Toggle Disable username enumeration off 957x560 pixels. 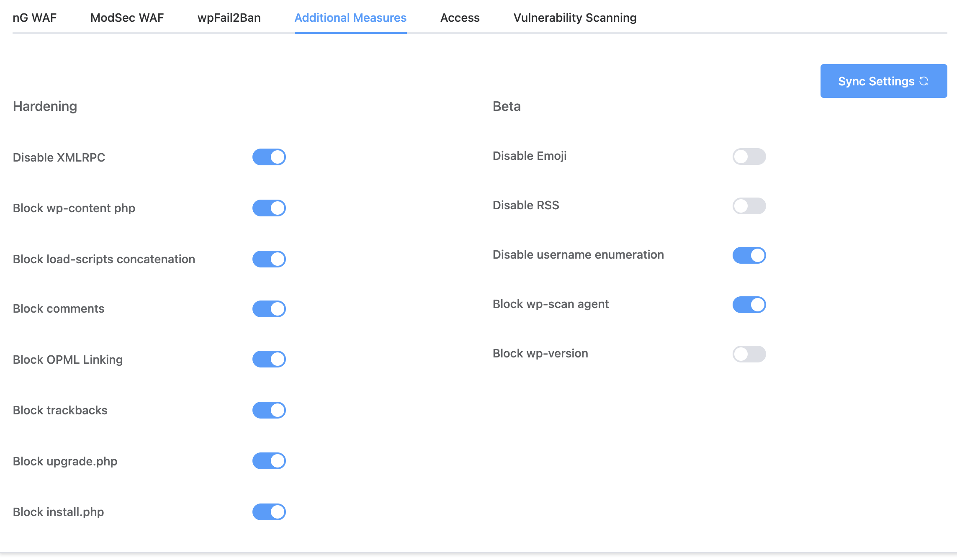tap(749, 255)
